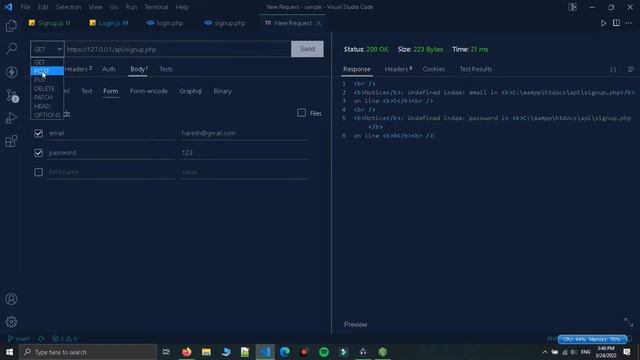Select GET in the method list
Screen dimensions: 640x360
coord(47,62)
